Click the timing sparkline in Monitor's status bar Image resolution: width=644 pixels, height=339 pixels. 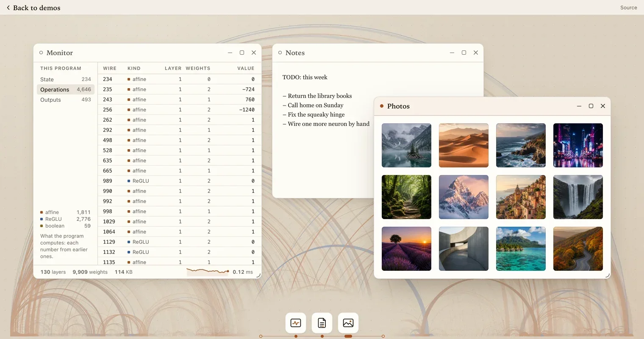208,272
